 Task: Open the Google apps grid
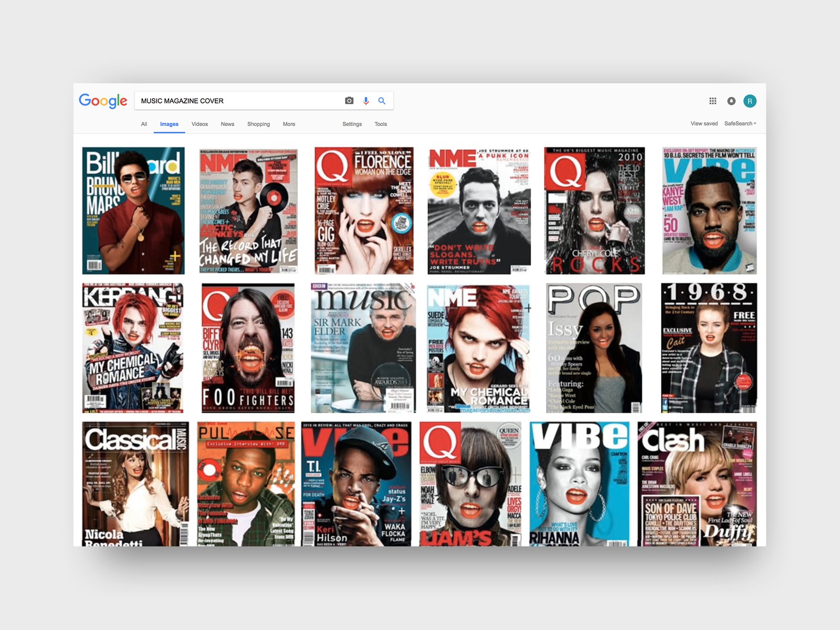[x=713, y=101]
